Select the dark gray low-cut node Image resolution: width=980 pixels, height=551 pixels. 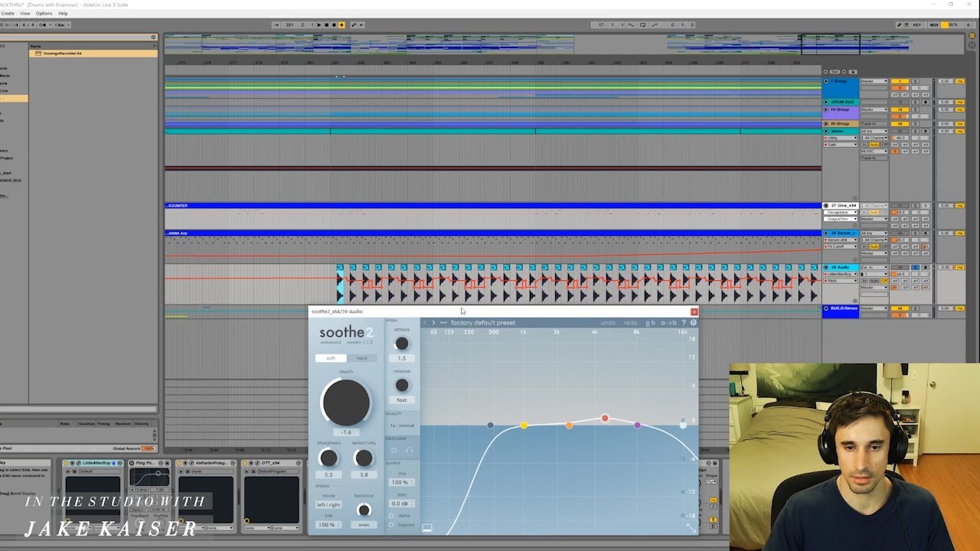490,425
